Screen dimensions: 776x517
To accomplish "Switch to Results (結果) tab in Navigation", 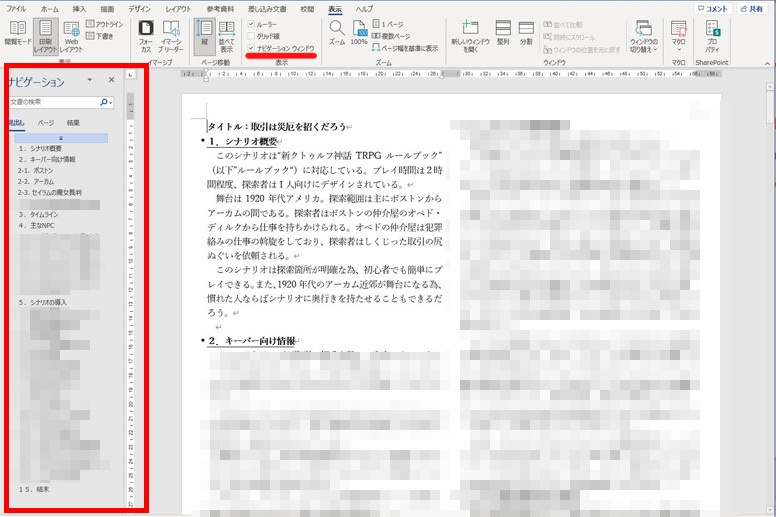I will point(73,123).
